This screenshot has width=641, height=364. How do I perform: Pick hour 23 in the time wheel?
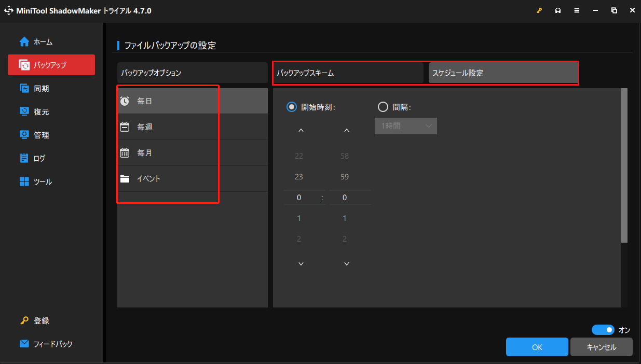click(299, 177)
